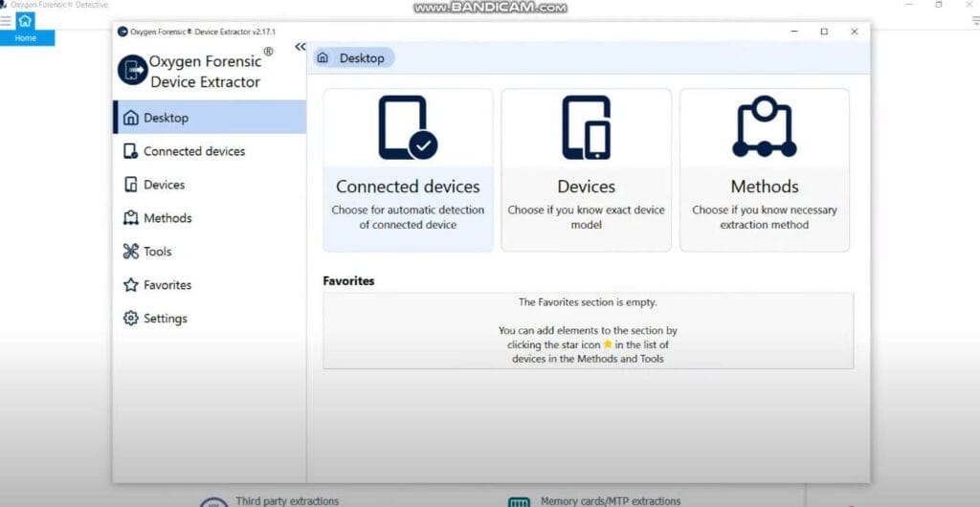This screenshot has width=980, height=507.
Task: Click Third party extractions in Detective window
Action: (x=287, y=500)
